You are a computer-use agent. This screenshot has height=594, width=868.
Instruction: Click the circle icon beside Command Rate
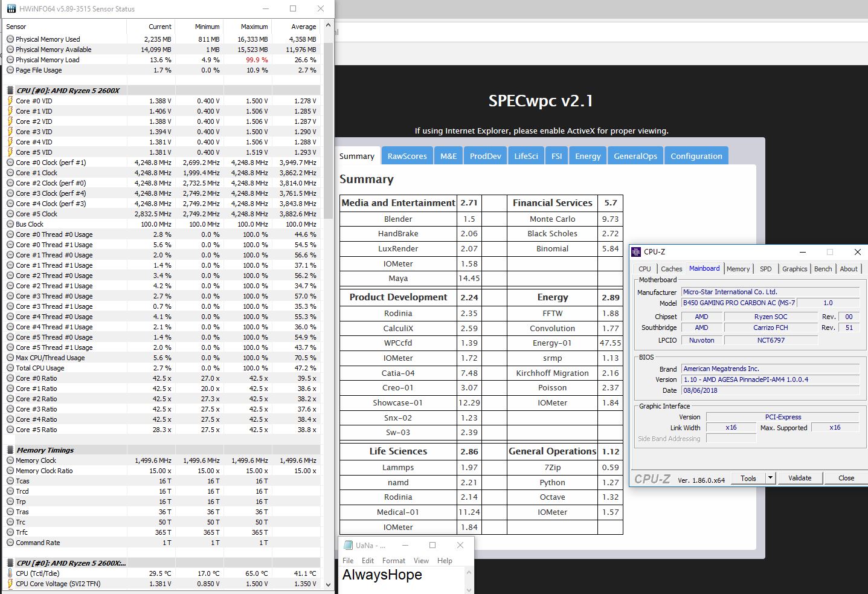(10, 543)
